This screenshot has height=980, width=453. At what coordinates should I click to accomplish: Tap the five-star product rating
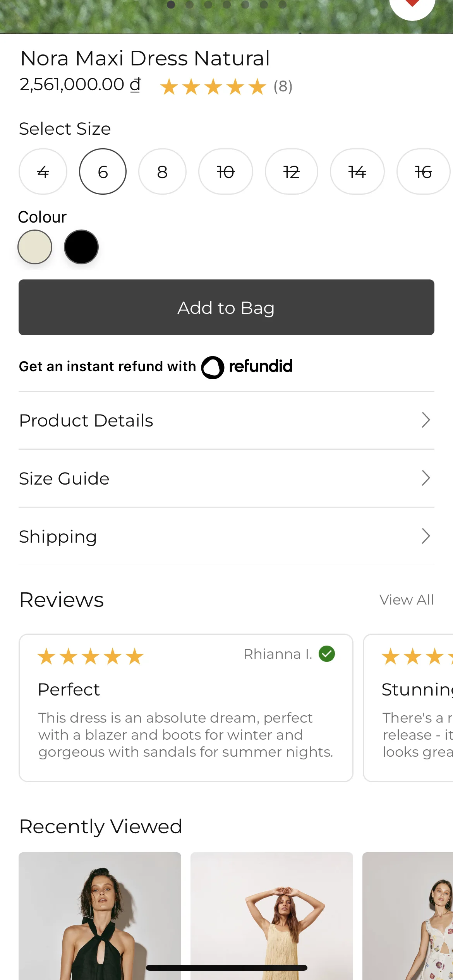213,87
